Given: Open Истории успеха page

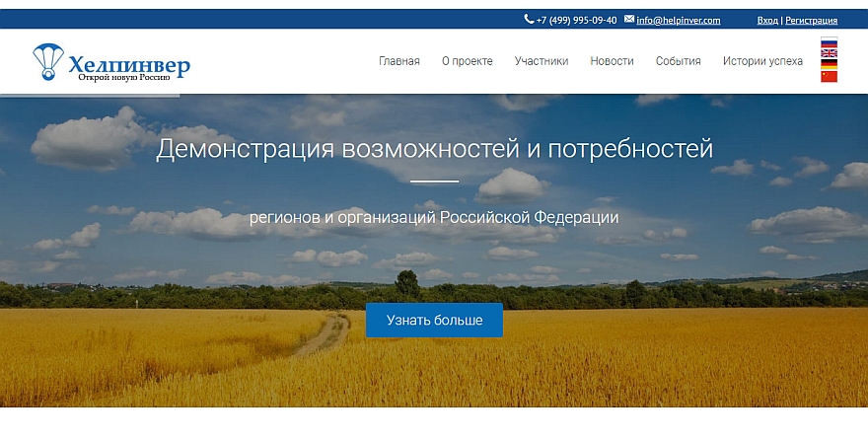Looking at the screenshot, I should (762, 61).
